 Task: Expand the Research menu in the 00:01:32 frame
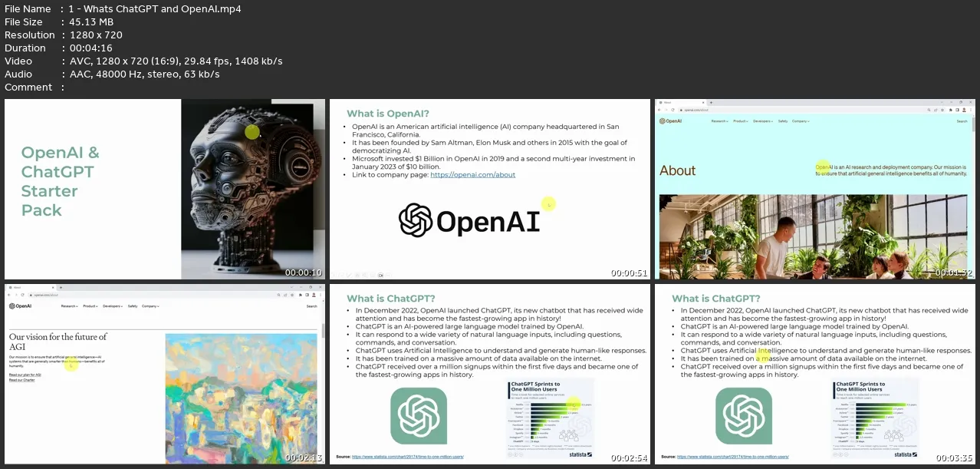(719, 121)
